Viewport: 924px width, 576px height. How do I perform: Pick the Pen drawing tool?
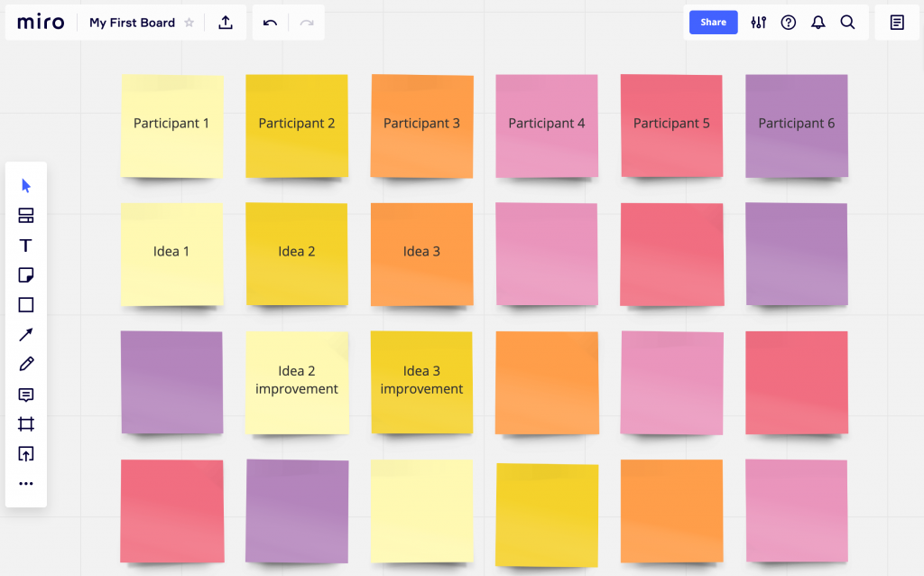tap(25, 364)
